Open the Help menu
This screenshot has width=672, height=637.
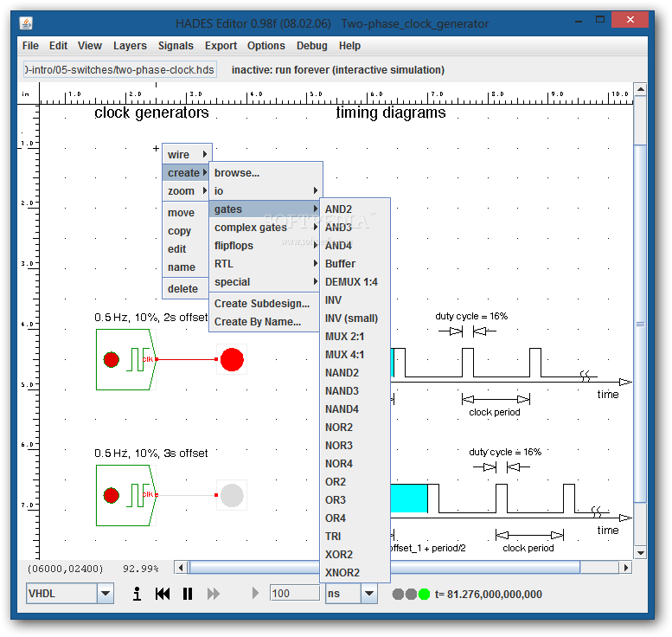pyautogui.click(x=349, y=46)
